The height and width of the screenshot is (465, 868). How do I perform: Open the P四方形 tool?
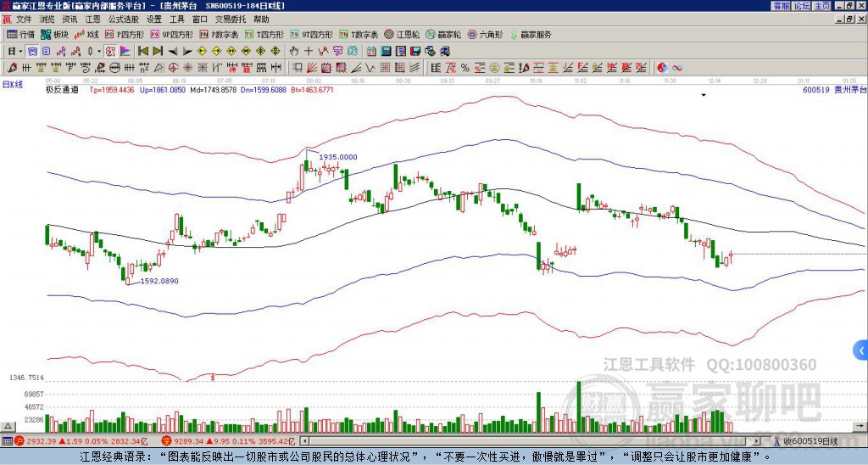[x=125, y=34]
